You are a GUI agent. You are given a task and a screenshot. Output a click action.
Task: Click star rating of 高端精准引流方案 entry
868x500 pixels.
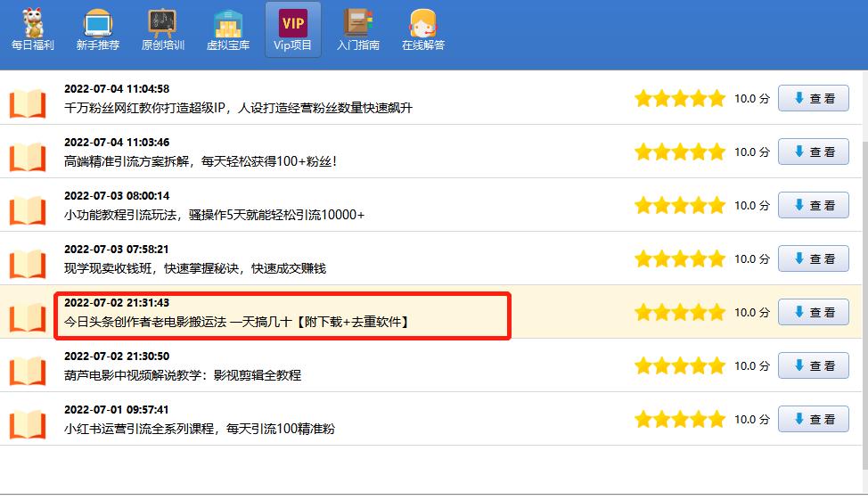tap(680, 152)
